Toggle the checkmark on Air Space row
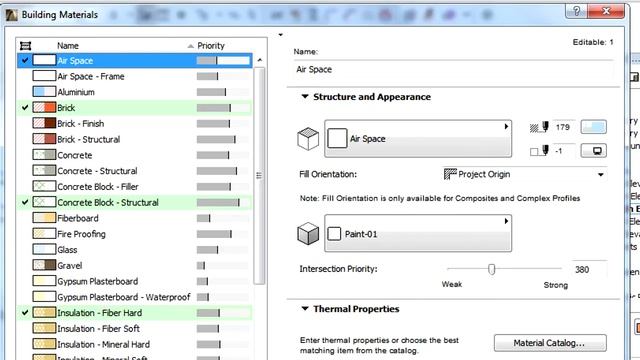This screenshot has height=360, width=640. pyautogui.click(x=25, y=60)
